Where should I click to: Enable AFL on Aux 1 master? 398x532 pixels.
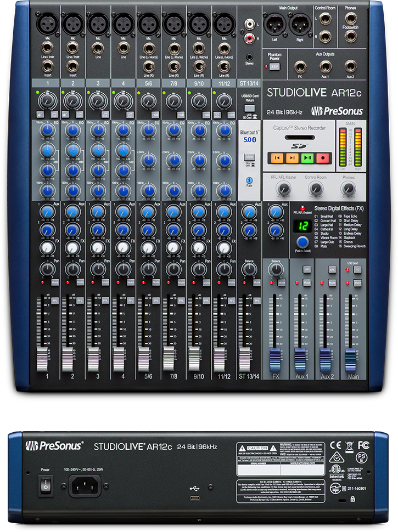click(x=307, y=269)
